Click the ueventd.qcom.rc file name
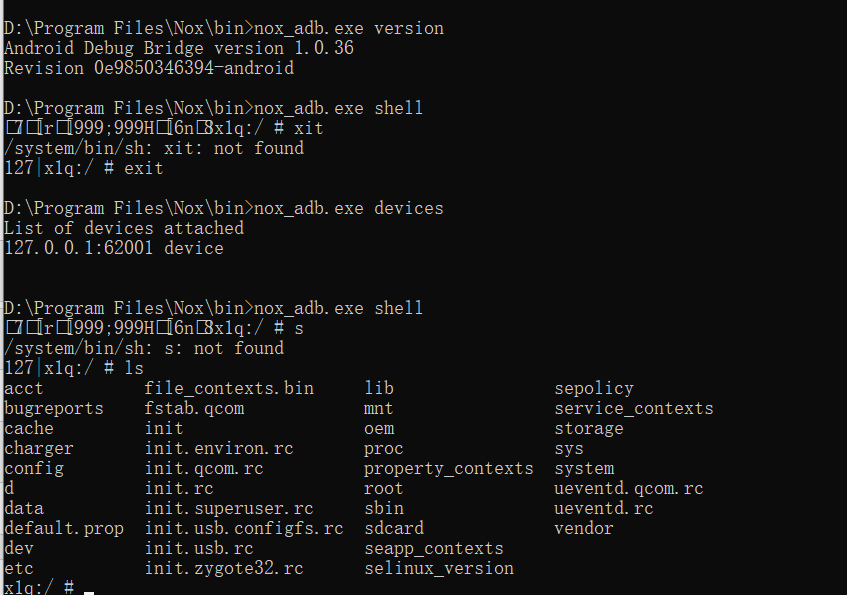 click(x=629, y=488)
